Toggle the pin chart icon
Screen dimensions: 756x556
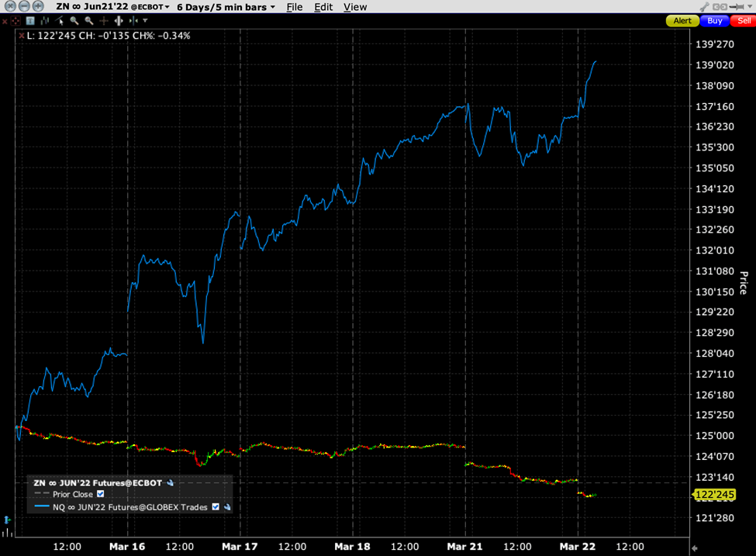(x=737, y=6)
